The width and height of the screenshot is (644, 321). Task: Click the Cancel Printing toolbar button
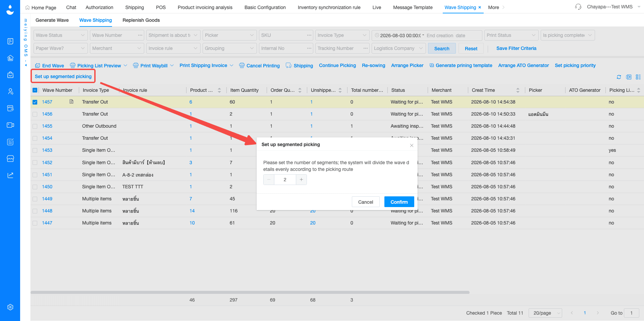(259, 66)
